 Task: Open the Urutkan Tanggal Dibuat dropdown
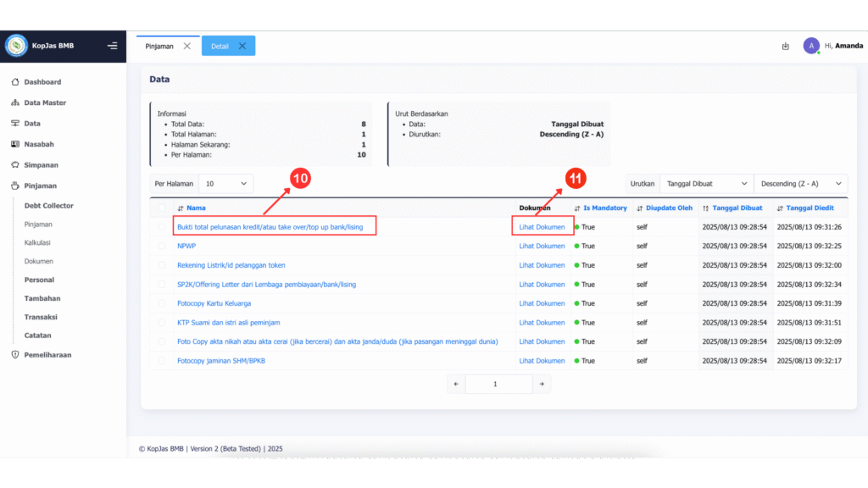point(706,183)
